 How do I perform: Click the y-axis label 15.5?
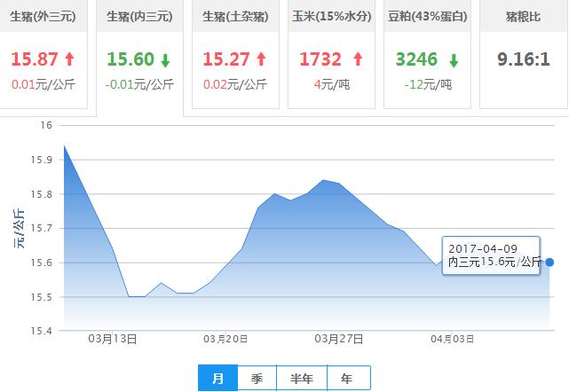[42, 297]
